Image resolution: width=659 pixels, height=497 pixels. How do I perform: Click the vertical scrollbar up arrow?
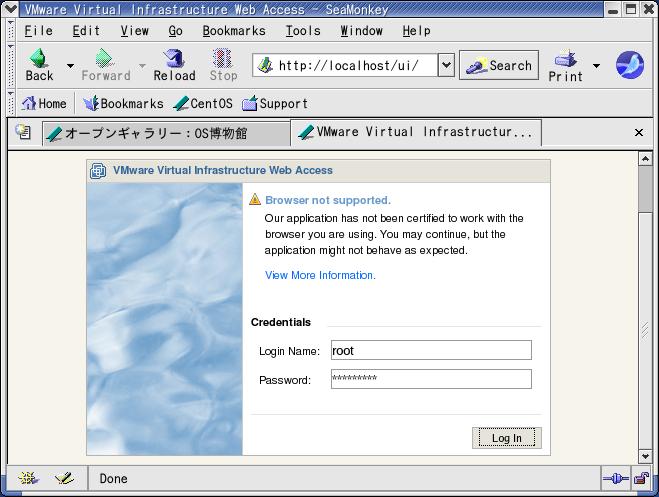point(645,159)
